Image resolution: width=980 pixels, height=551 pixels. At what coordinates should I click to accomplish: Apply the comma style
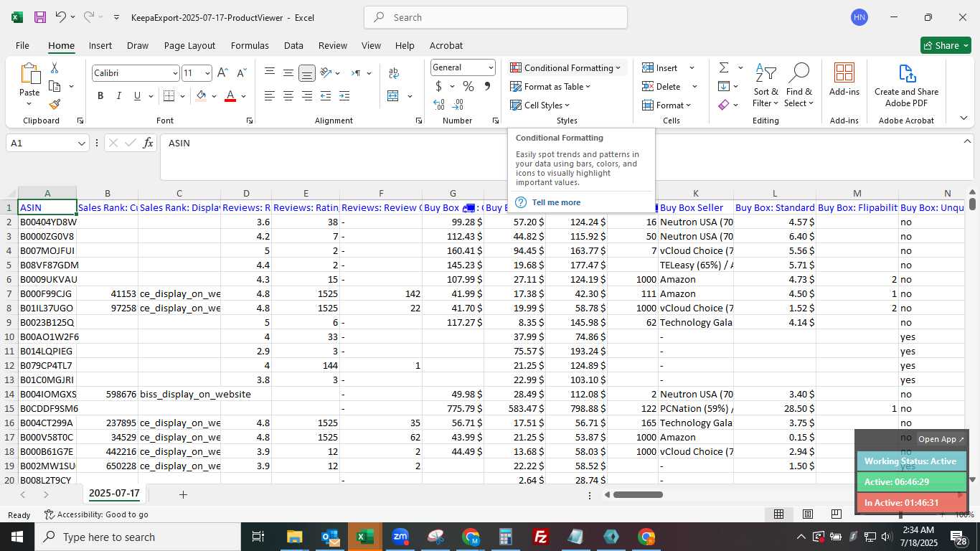[487, 86]
